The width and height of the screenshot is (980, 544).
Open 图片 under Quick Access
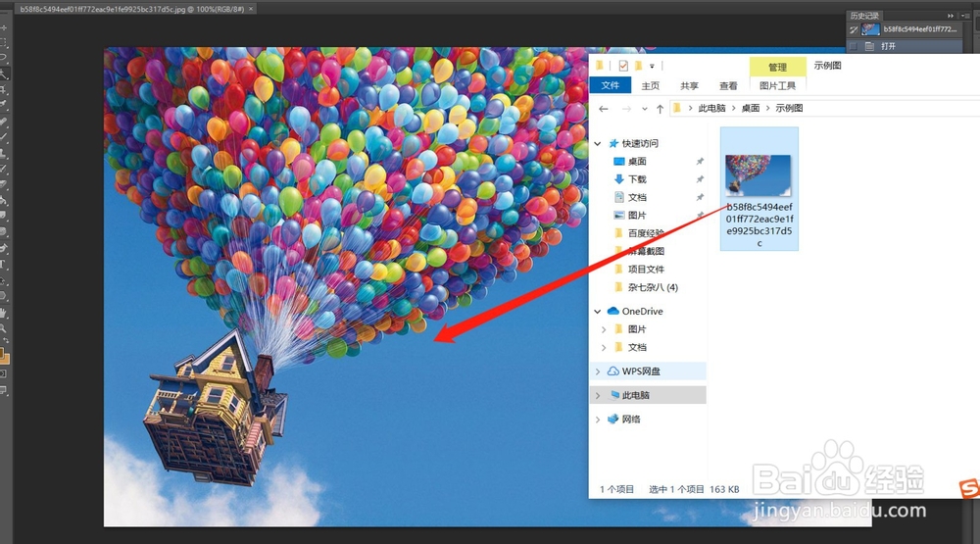pos(637,215)
